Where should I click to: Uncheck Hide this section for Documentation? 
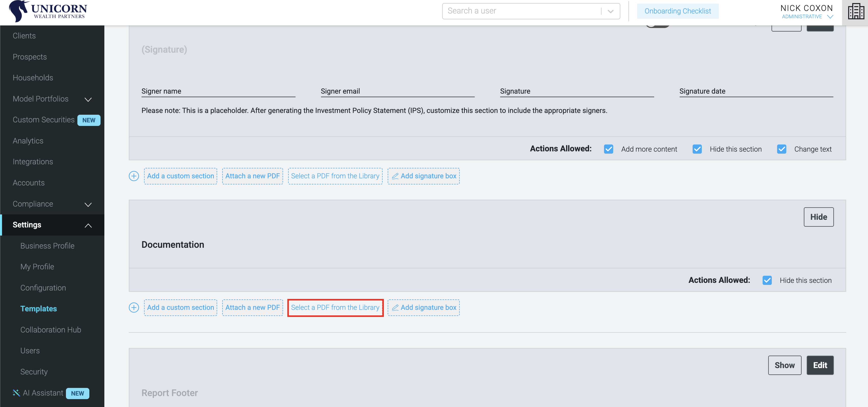(x=767, y=280)
